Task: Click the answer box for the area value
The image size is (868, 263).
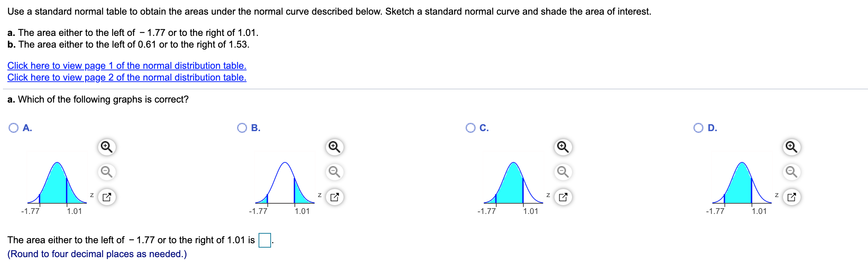Action: (x=265, y=240)
